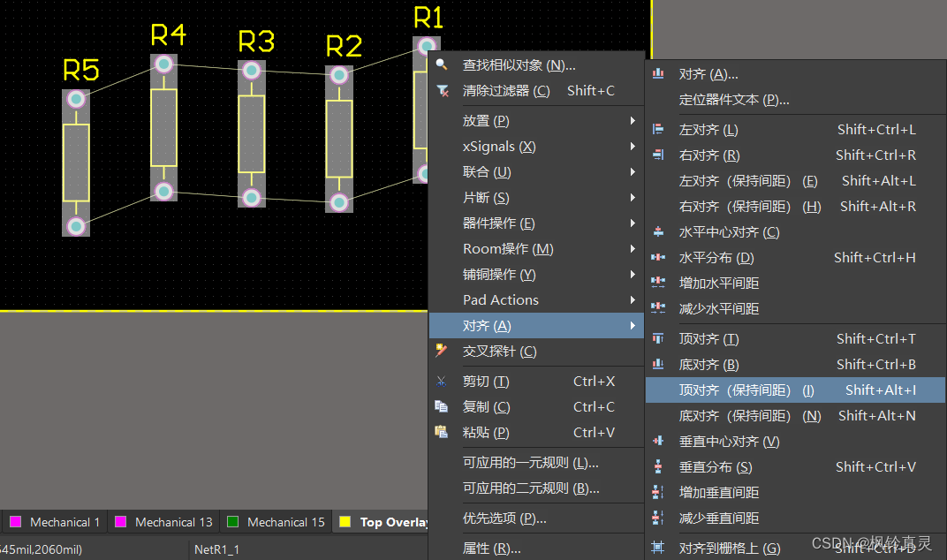Click the 粘贴 paste icon
Screen dimensions: 947x560
click(x=441, y=432)
